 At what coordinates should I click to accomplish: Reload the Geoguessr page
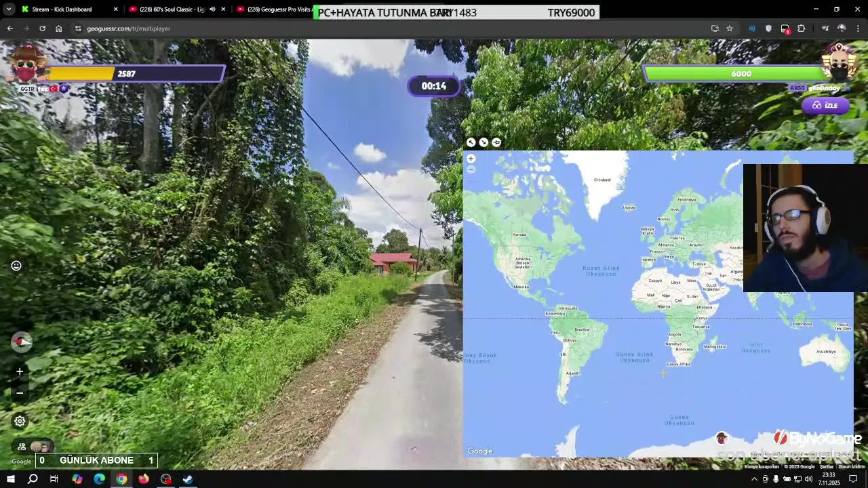click(42, 28)
